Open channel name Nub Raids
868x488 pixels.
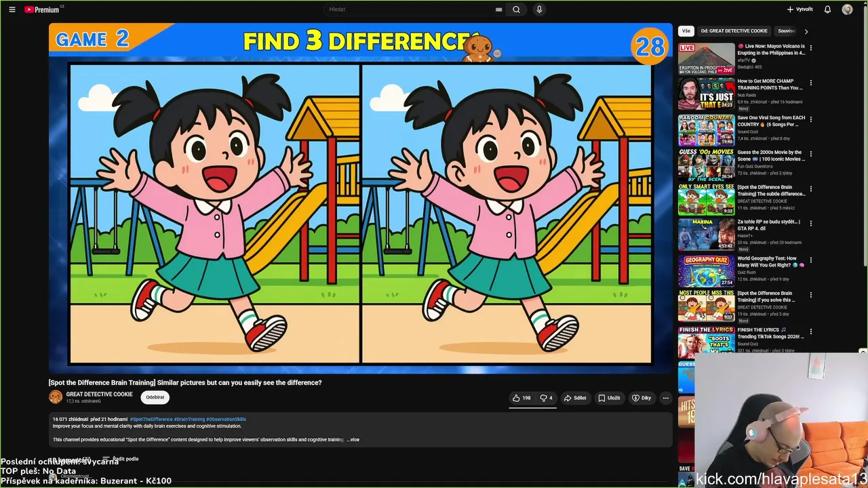tap(747, 96)
